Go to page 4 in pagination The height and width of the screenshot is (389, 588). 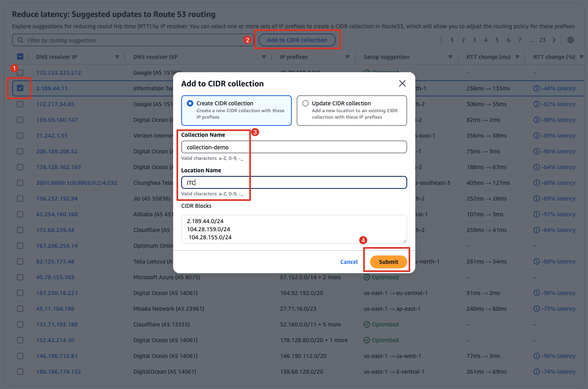486,40
